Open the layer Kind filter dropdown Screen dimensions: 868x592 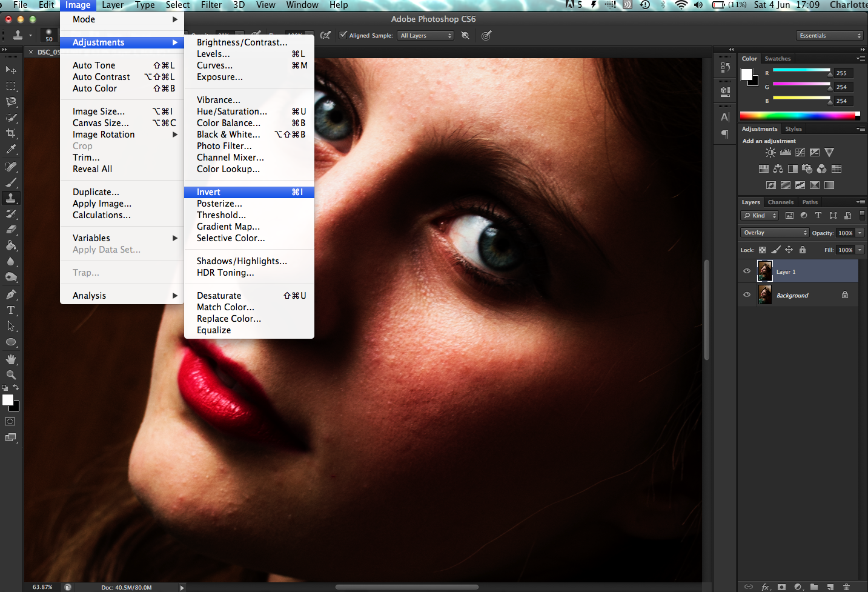[x=760, y=216]
